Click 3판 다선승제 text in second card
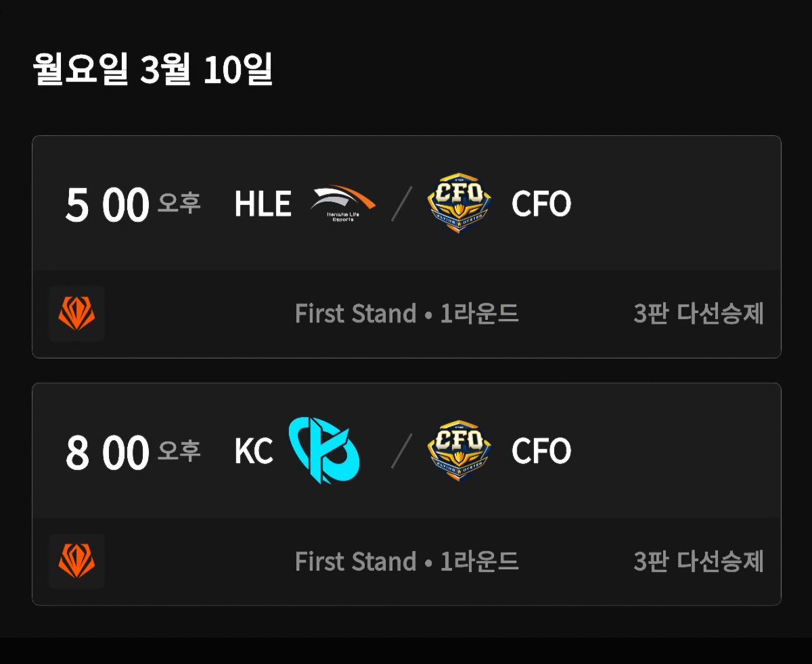Viewport: 812px width, 664px height. [698, 561]
